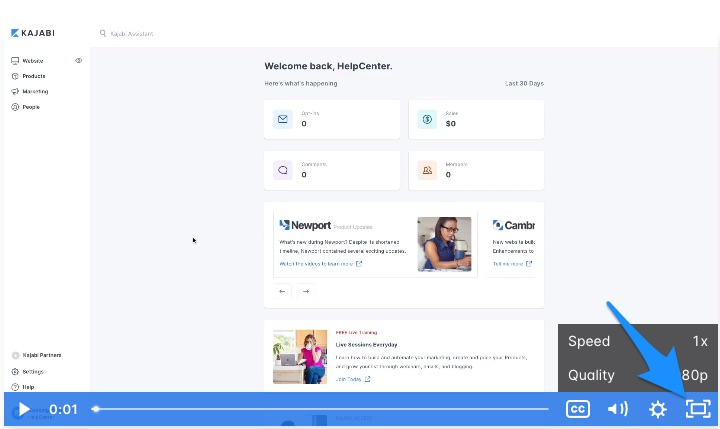The height and width of the screenshot is (429, 720).
Task: Open Settings in the sidebar
Action: click(33, 372)
